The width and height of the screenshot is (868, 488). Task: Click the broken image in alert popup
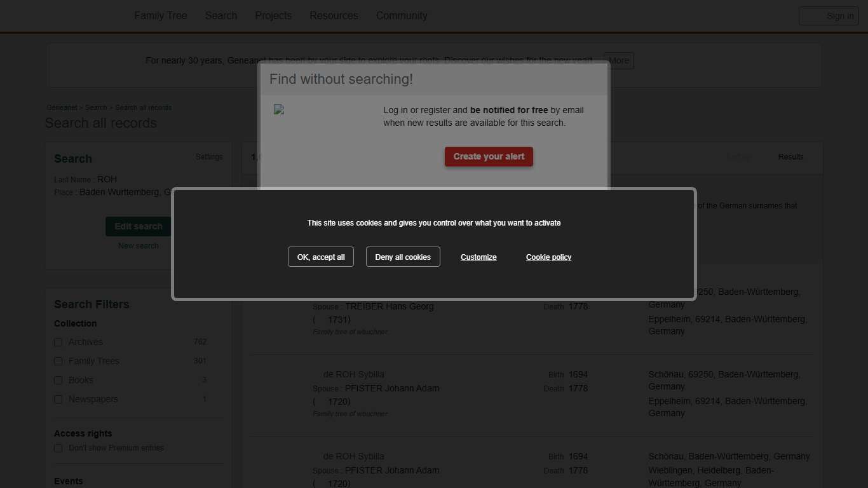click(279, 110)
